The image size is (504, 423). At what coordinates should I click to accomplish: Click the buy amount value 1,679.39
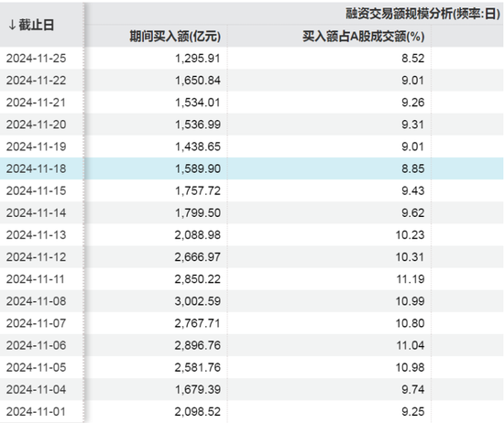(x=198, y=390)
